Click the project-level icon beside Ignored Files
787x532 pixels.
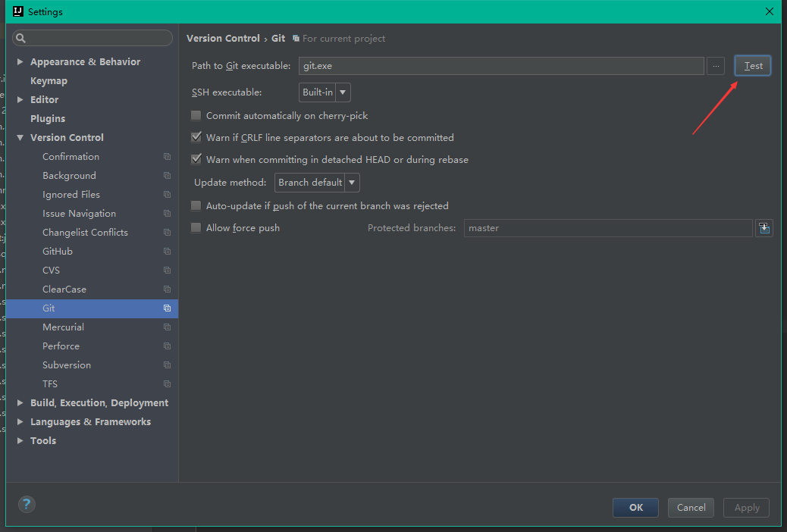167,195
